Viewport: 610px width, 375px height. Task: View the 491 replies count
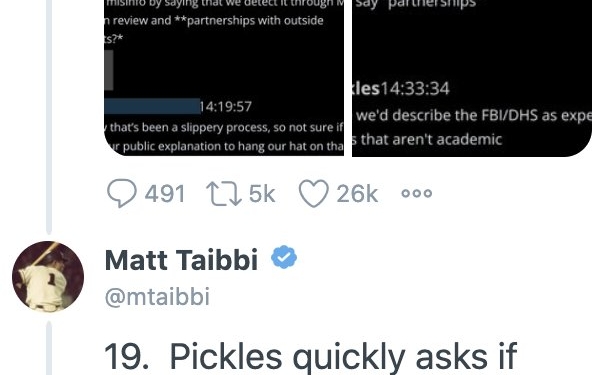(x=165, y=194)
